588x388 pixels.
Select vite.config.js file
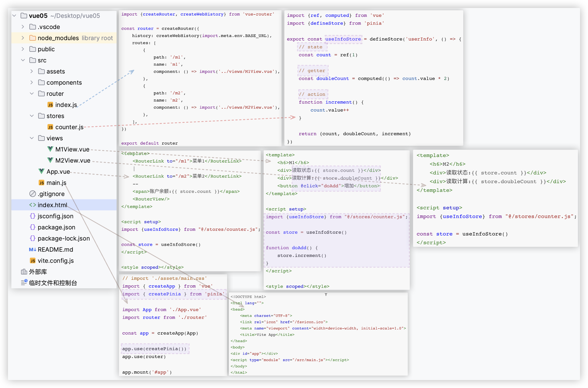(56, 261)
